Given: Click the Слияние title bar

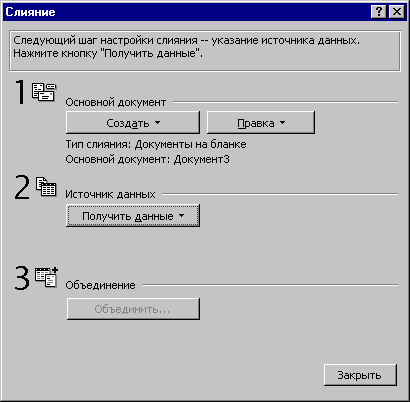Looking at the screenshot, I should (187, 12).
